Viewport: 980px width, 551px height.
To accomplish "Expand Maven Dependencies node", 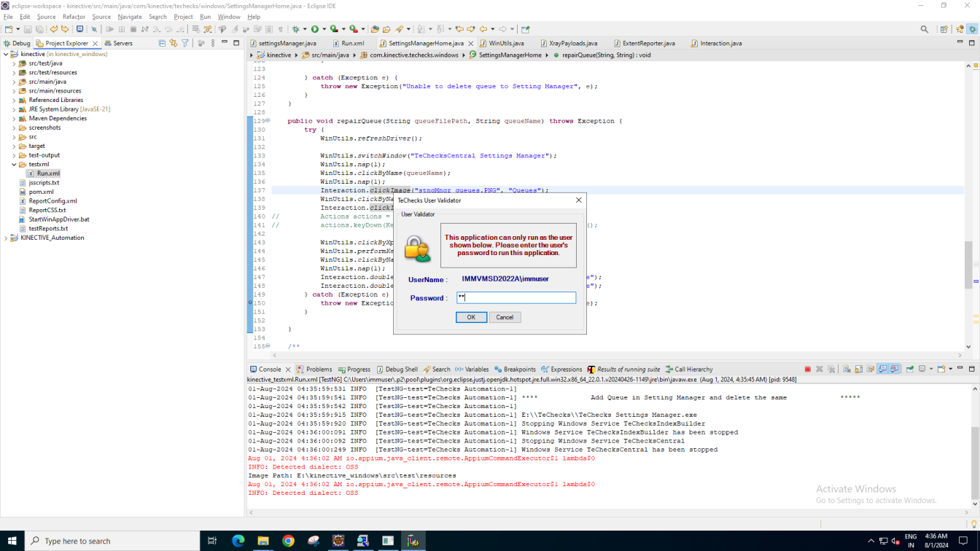I will [x=14, y=118].
